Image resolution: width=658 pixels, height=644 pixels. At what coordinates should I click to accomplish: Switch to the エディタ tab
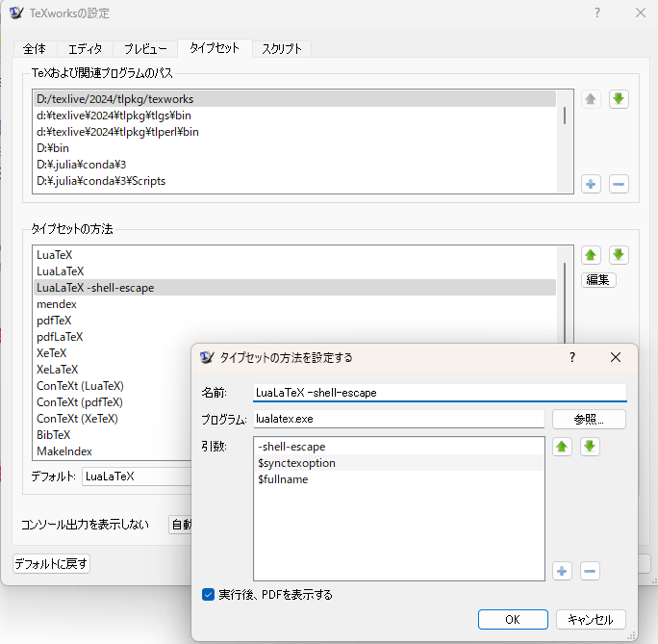(x=86, y=49)
